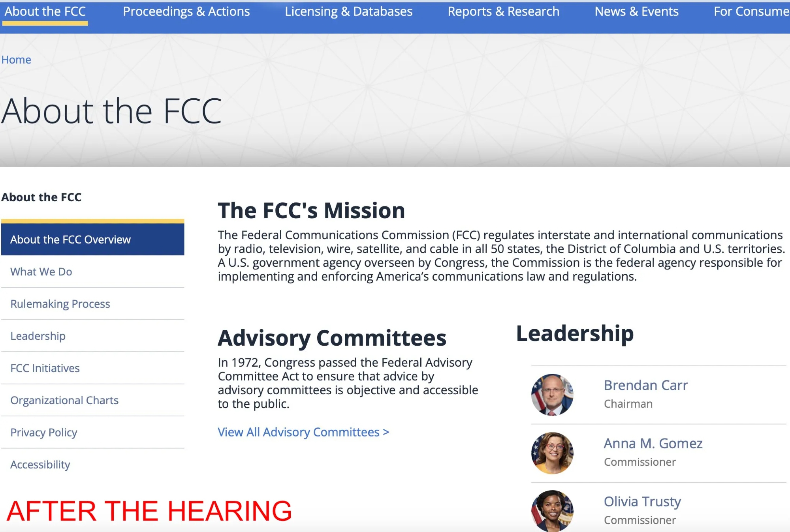
Task: Go to What We Do page
Action: click(41, 272)
